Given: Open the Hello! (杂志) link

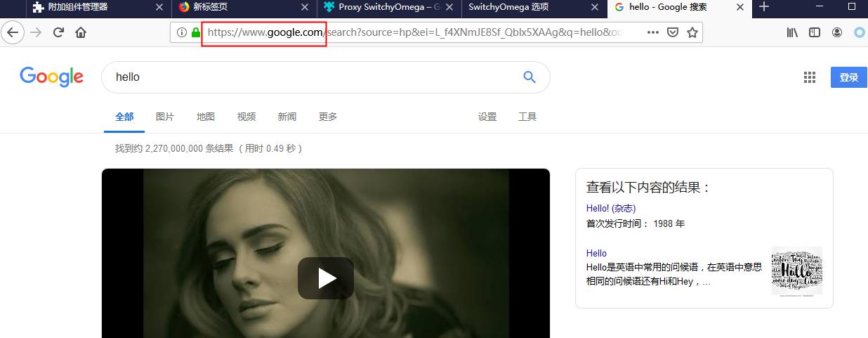Looking at the screenshot, I should pyautogui.click(x=611, y=208).
